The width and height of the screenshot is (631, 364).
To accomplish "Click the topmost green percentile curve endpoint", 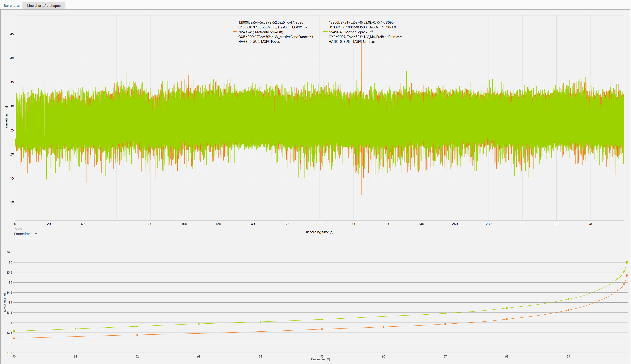I will coord(627,262).
